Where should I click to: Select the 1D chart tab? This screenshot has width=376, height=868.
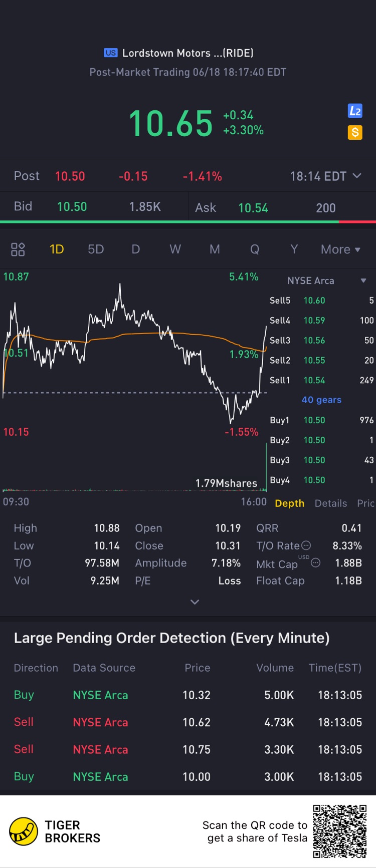[x=57, y=249]
